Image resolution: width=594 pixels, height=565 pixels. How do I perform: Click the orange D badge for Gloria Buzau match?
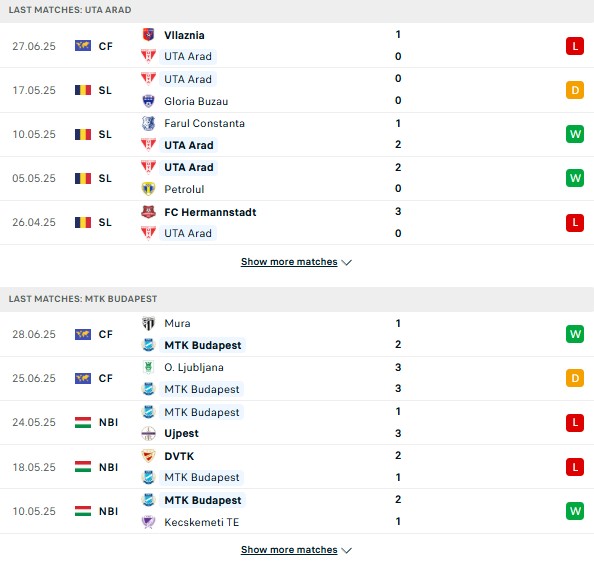(575, 90)
